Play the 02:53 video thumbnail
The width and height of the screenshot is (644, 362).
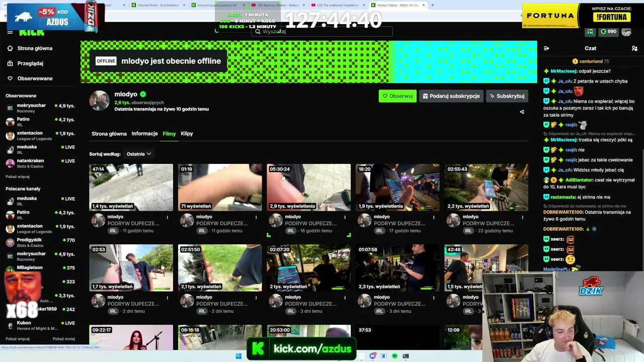pos(131,267)
